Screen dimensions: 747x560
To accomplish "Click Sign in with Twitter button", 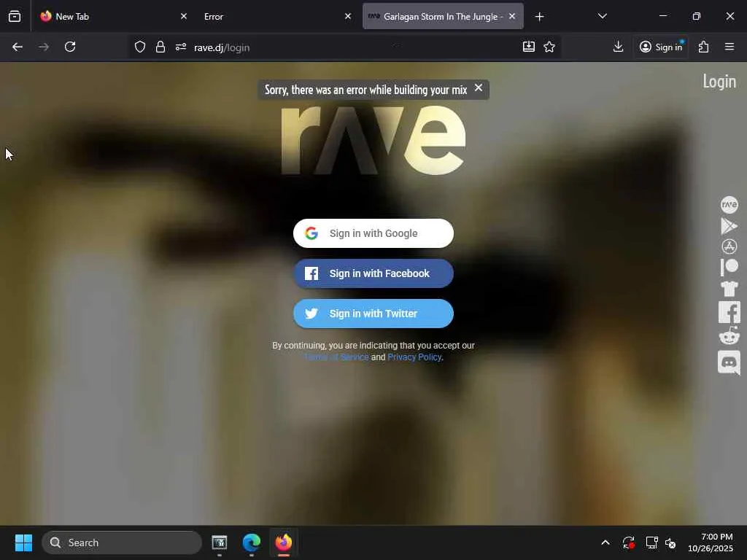I will 373,314.
